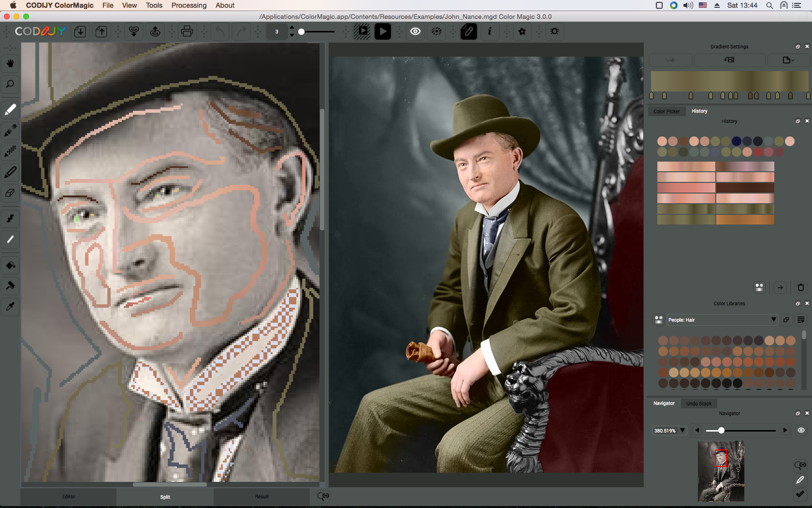Switch to the Result view tab
The width and height of the screenshot is (812, 508).
pyautogui.click(x=262, y=497)
